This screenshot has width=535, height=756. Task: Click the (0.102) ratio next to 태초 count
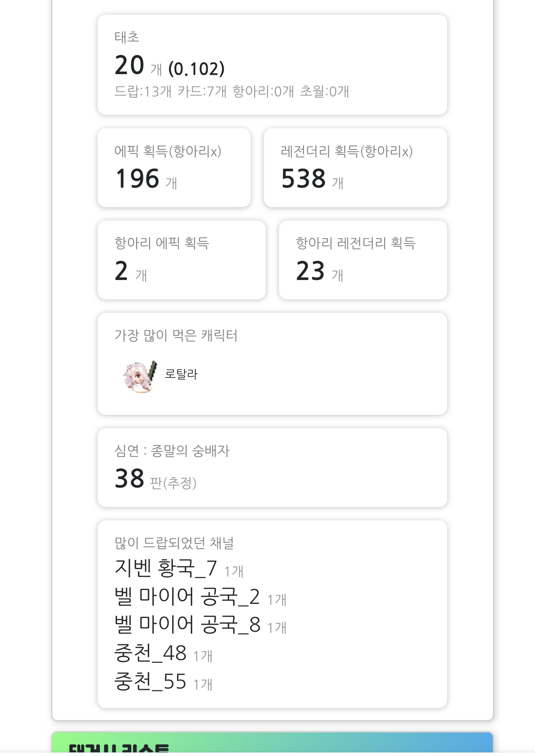tap(197, 69)
